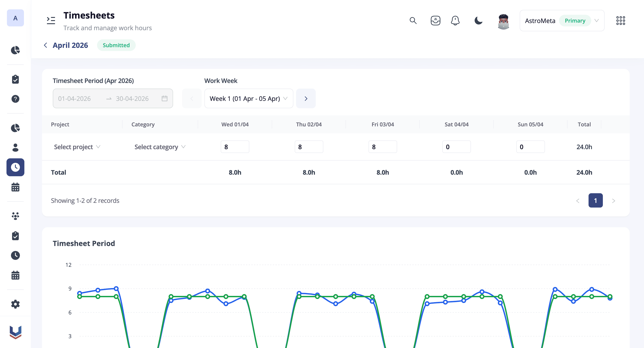
Task: Open the user profile avatar
Action: pos(503,22)
